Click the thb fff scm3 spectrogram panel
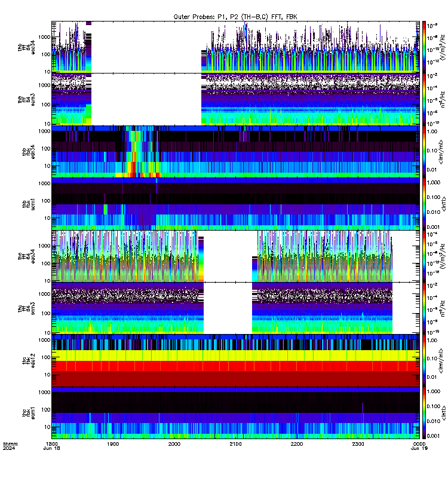Screen dimensions: 448x478 tap(235, 99)
